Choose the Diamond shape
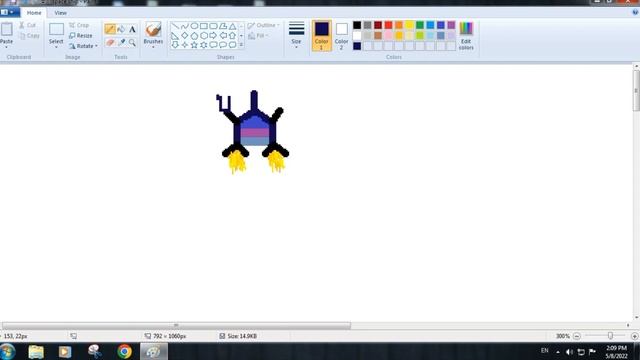The width and height of the screenshot is (640, 360). coord(184,36)
